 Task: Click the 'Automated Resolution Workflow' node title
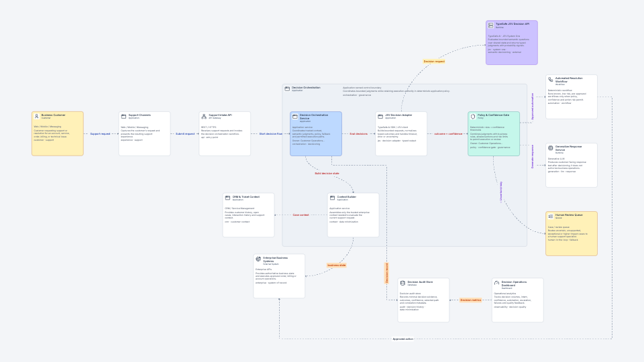coord(569,80)
